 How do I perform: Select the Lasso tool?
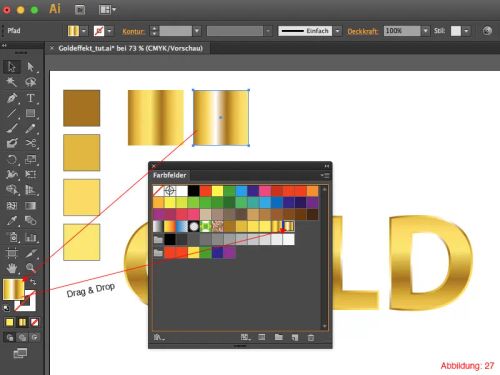[x=31, y=82]
